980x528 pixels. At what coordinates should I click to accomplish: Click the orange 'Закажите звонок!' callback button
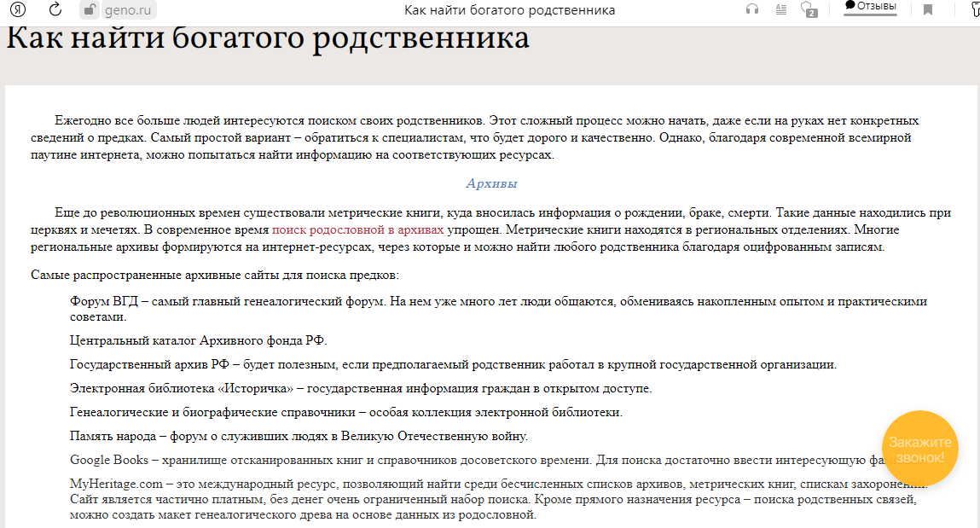[920, 449]
